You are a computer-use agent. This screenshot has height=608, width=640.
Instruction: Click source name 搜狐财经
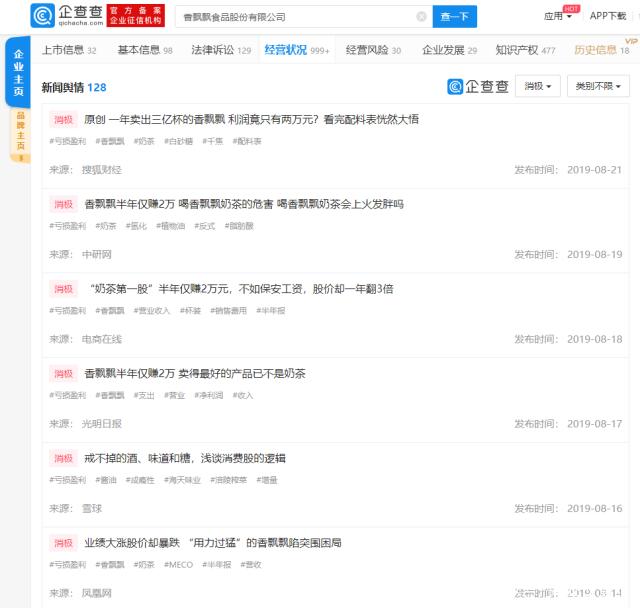tap(102, 170)
